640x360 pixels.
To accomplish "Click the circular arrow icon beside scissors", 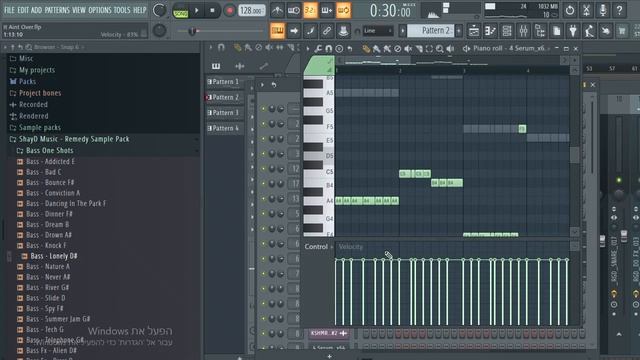I will [570, 10].
